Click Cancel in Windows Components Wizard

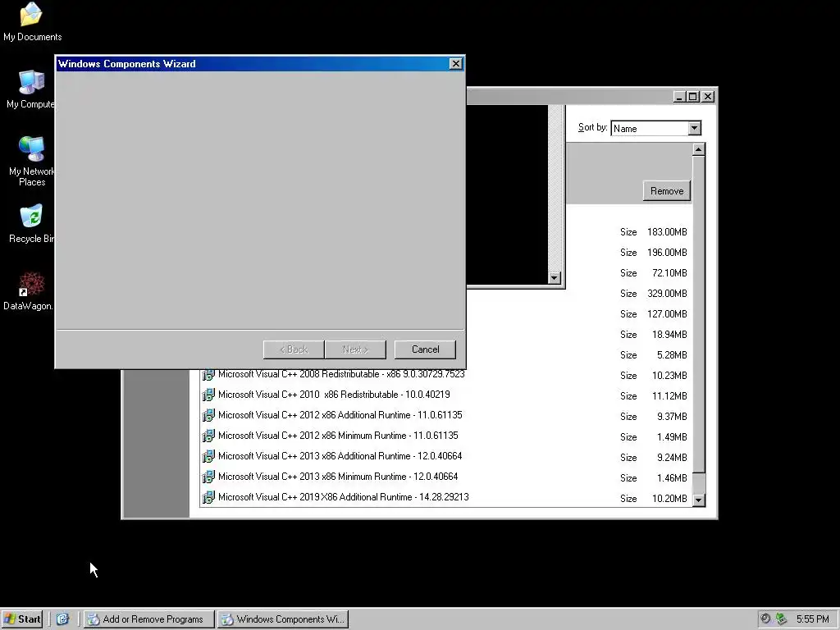point(425,349)
